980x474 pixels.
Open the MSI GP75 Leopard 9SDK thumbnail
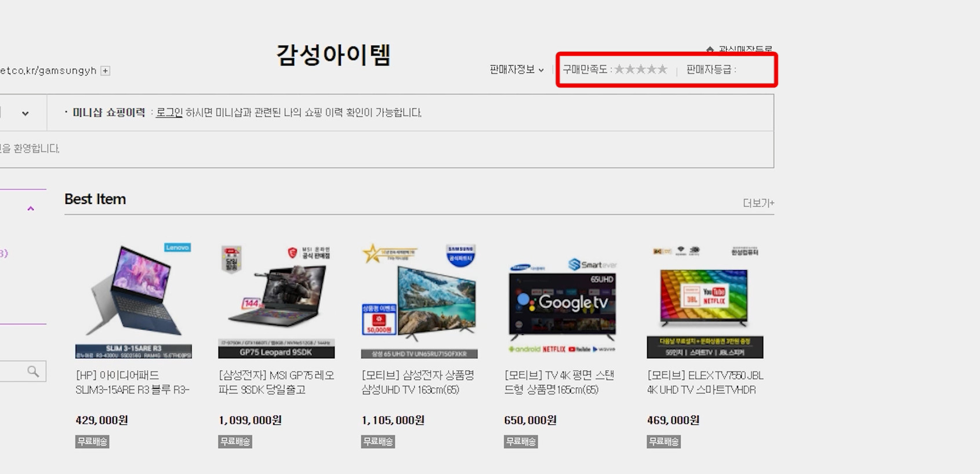tap(277, 301)
